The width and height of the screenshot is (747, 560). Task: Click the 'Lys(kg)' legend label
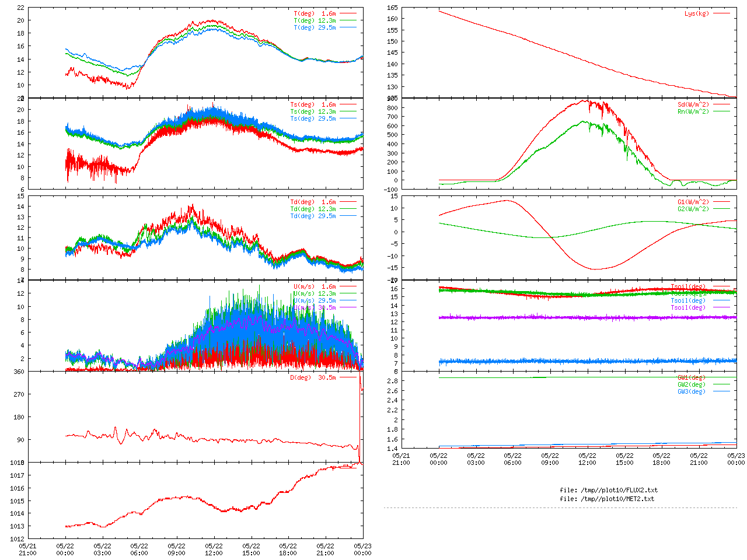click(x=697, y=13)
